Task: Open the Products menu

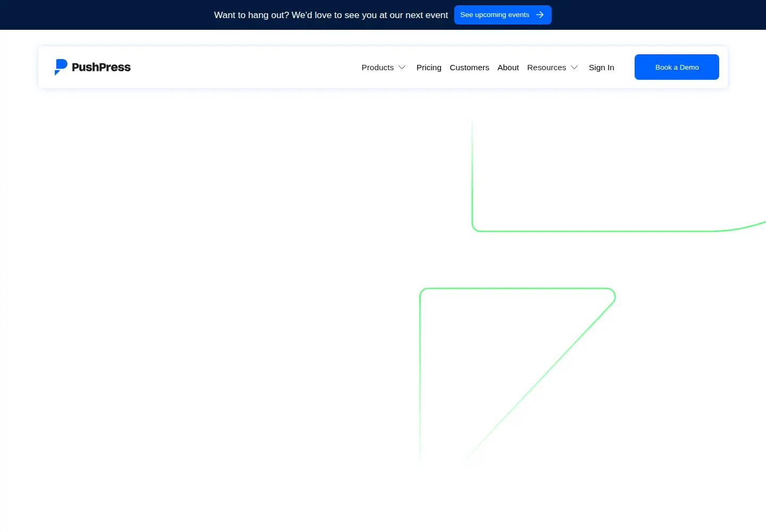Action: click(384, 68)
